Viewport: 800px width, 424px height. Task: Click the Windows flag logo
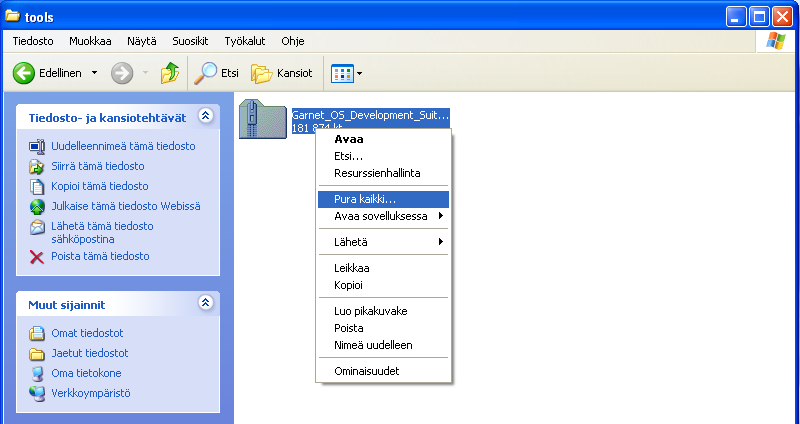coord(776,41)
